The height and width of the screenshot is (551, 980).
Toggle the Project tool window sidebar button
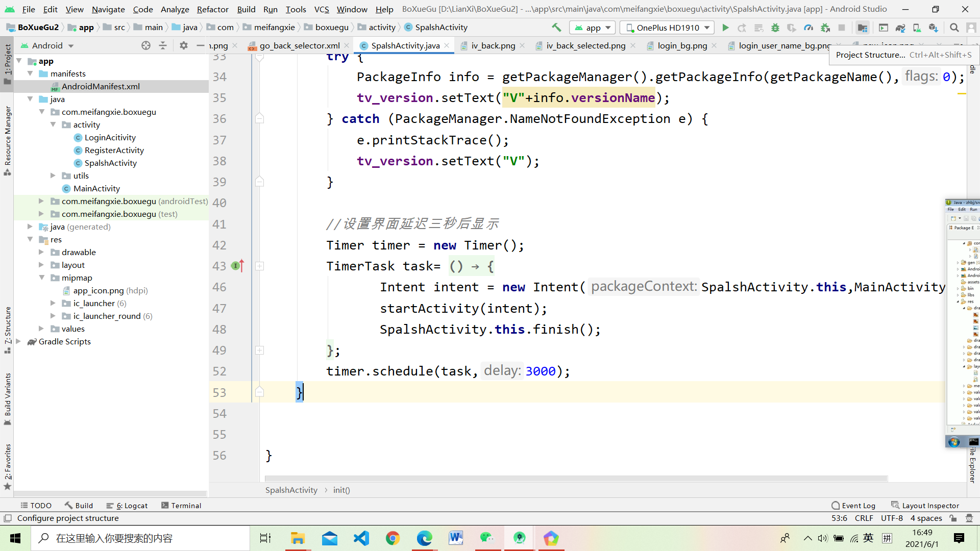[x=7, y=64]
